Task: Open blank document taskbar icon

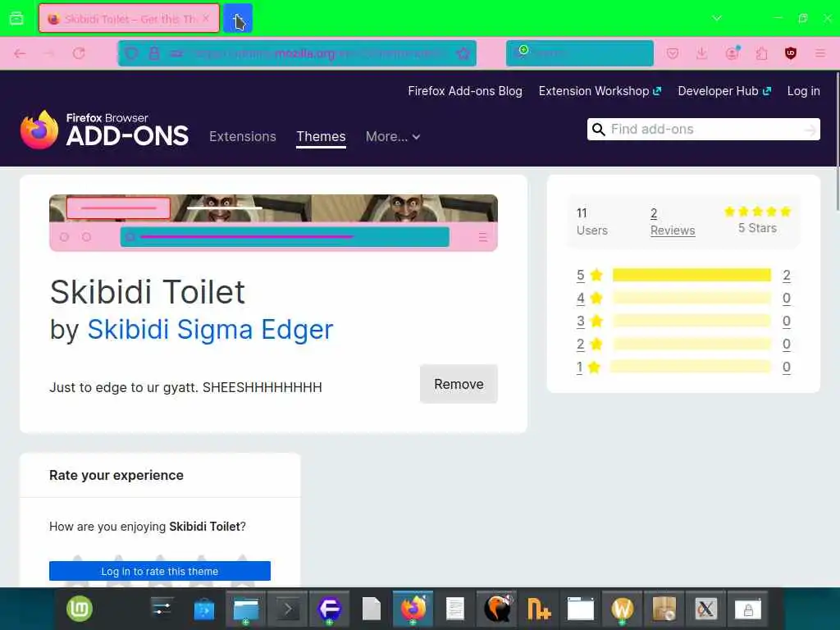Action: [x=372, y=609]
